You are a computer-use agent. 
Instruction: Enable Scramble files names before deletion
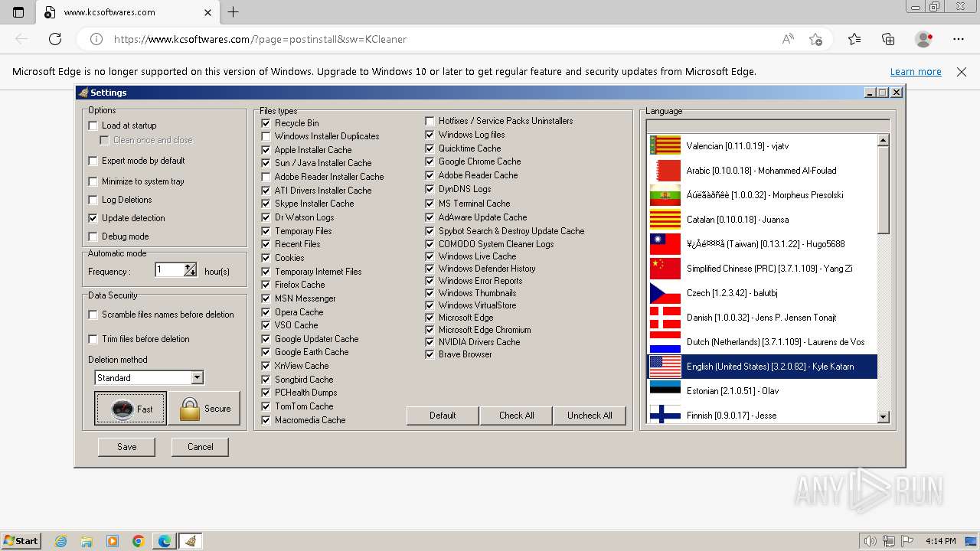(93, 315)
